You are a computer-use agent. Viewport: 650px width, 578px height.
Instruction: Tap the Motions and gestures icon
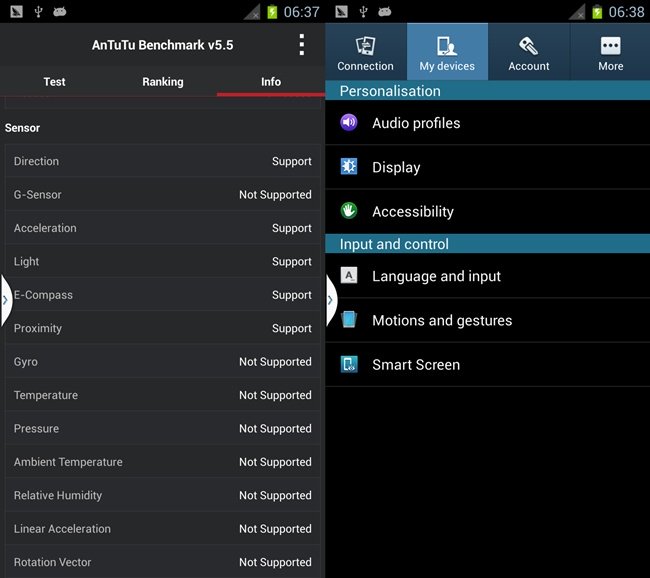click(349, 320)
